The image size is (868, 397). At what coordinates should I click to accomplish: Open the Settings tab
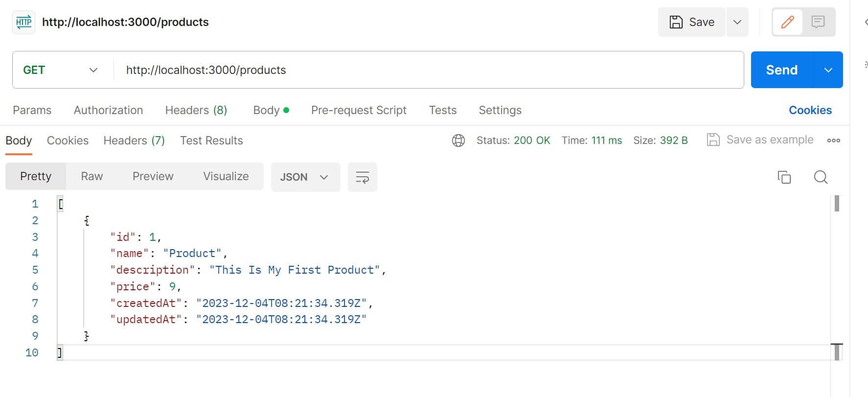[x=500, y=110]
